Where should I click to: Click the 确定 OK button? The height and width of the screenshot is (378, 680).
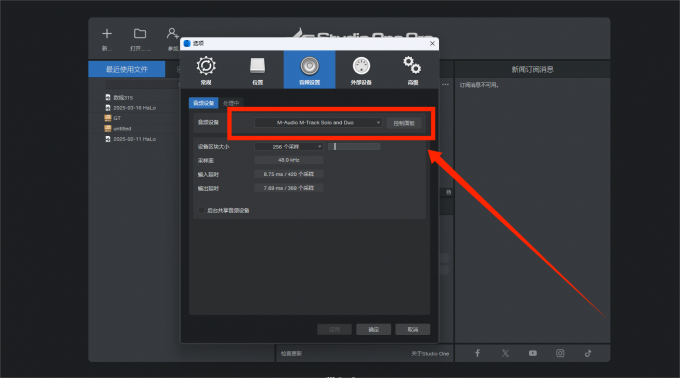[373, 329]
